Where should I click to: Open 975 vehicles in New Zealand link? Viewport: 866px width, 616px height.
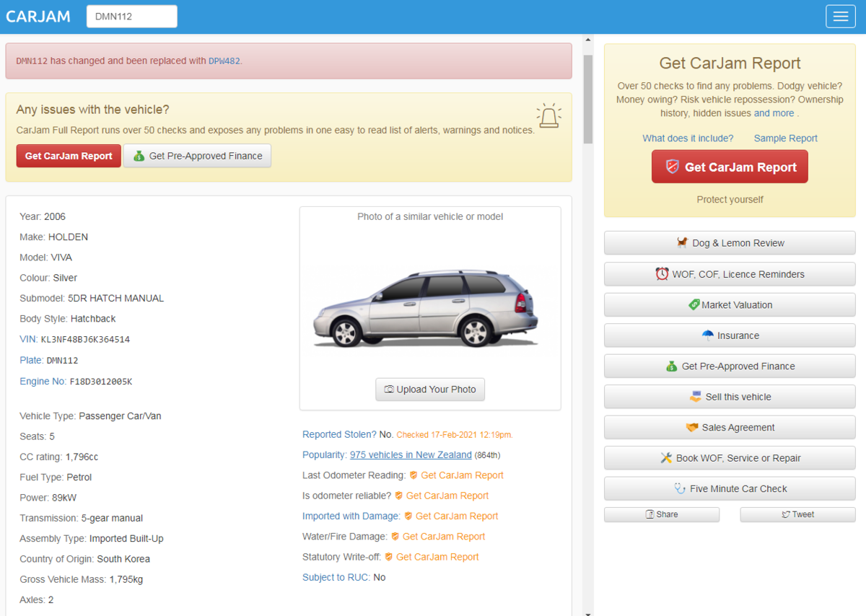411,455
